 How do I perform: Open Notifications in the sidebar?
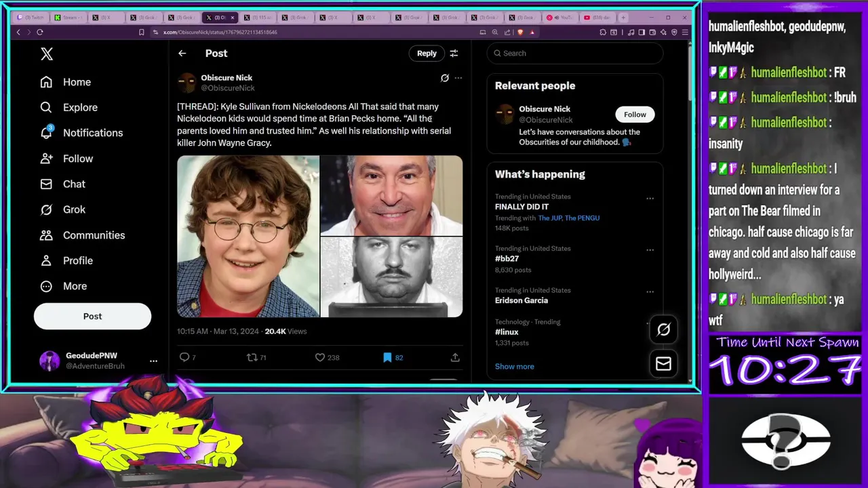pyautogui.click(x=81, y=133)
